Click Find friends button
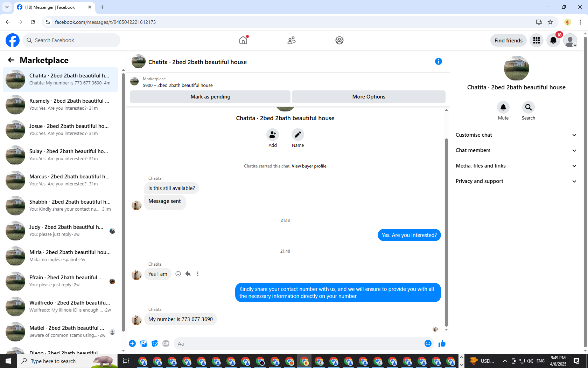This screenshot has height=368, width=588. [508, 40]
